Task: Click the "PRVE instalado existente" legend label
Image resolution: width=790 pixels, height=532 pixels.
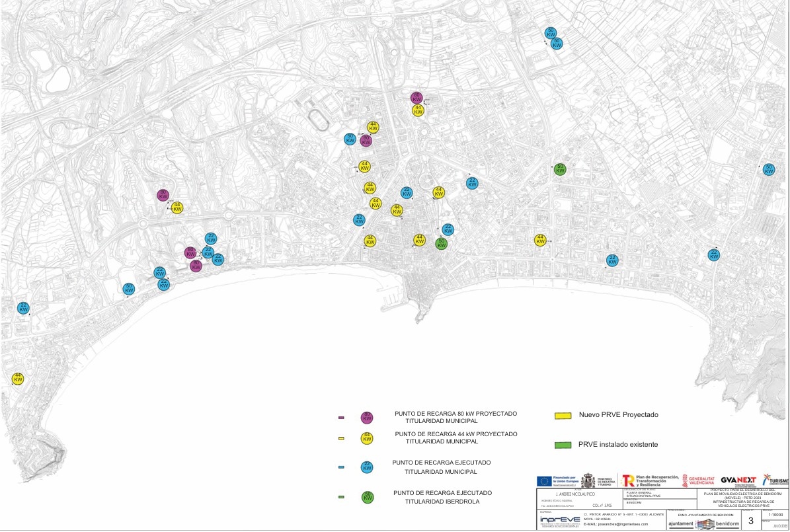Action: point(618,445)
